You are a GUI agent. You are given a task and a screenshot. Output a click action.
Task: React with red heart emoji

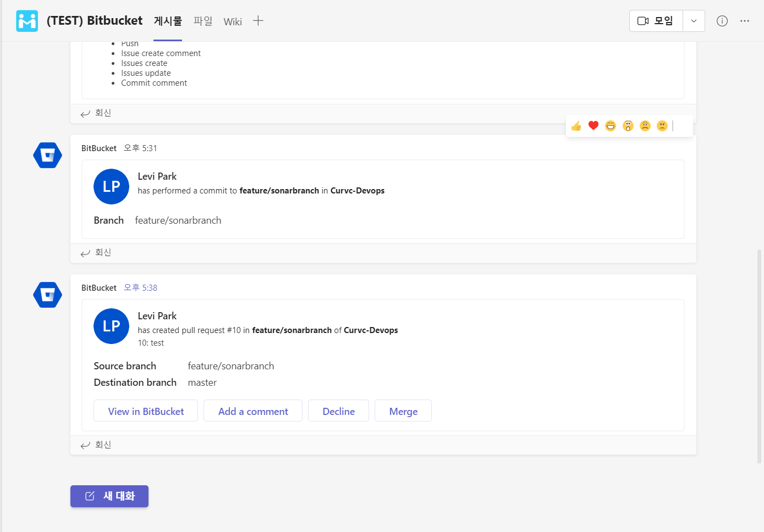click(x=593, y=126)
